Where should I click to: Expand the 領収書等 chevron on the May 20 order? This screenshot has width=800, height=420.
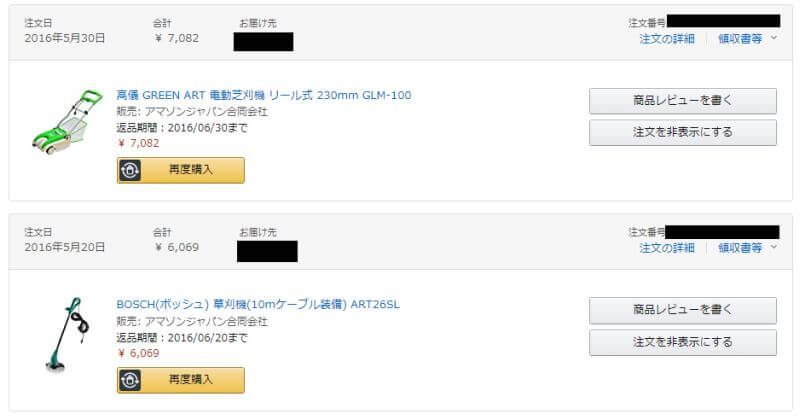(774, 247)
